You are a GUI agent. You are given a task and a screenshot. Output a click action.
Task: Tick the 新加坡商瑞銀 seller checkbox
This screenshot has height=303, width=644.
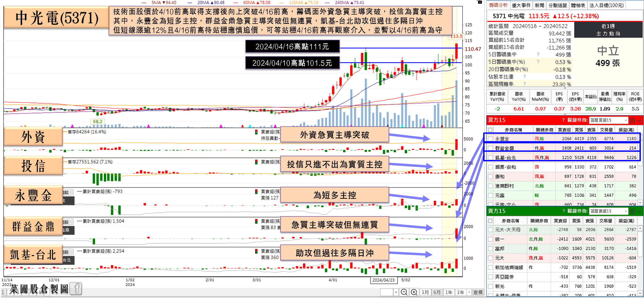pos(490,268)
